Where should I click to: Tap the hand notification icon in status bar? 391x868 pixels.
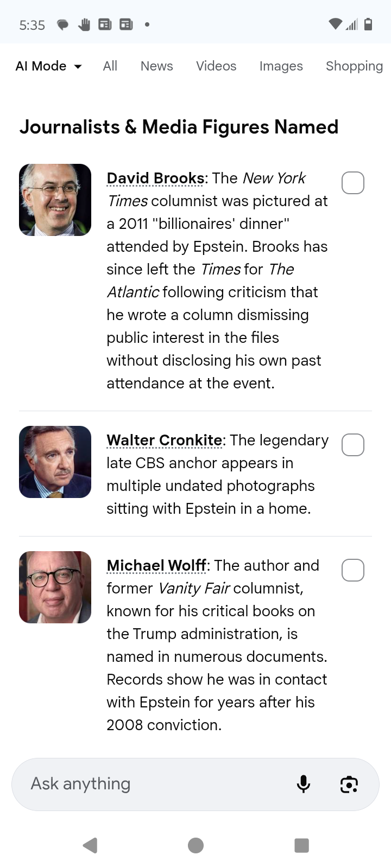coord(84,24)
